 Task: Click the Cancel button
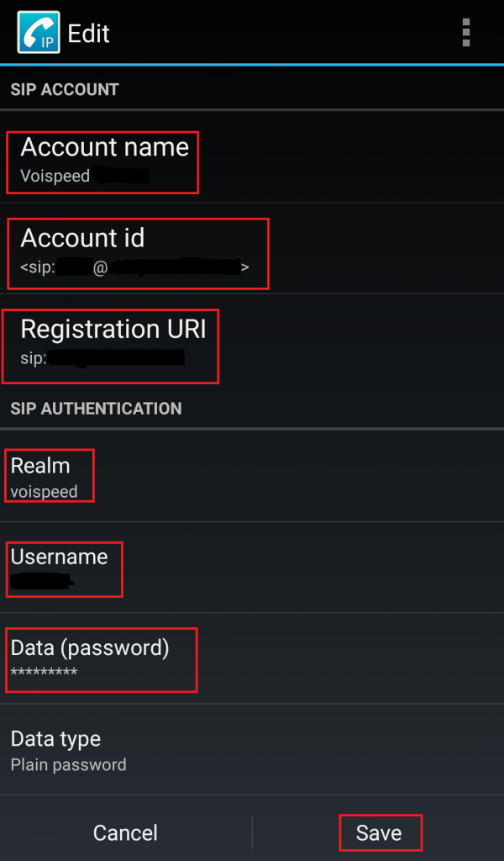pos(126,833)
